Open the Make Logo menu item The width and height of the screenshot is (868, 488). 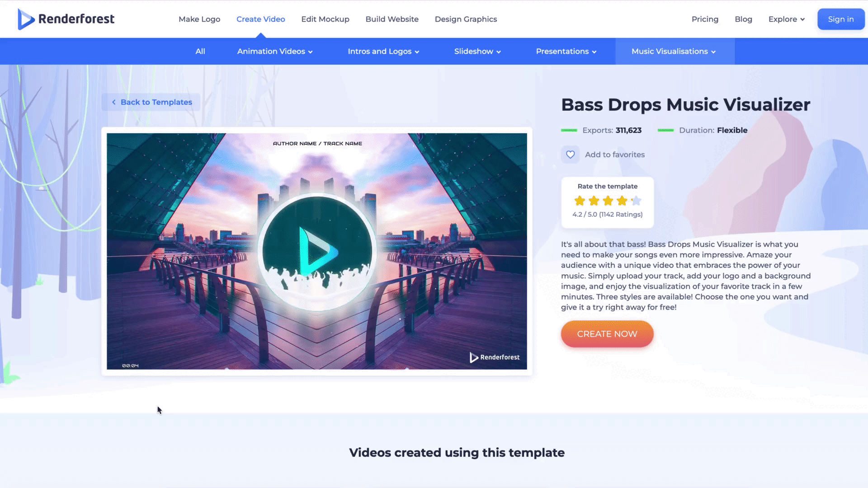(199, 19)
